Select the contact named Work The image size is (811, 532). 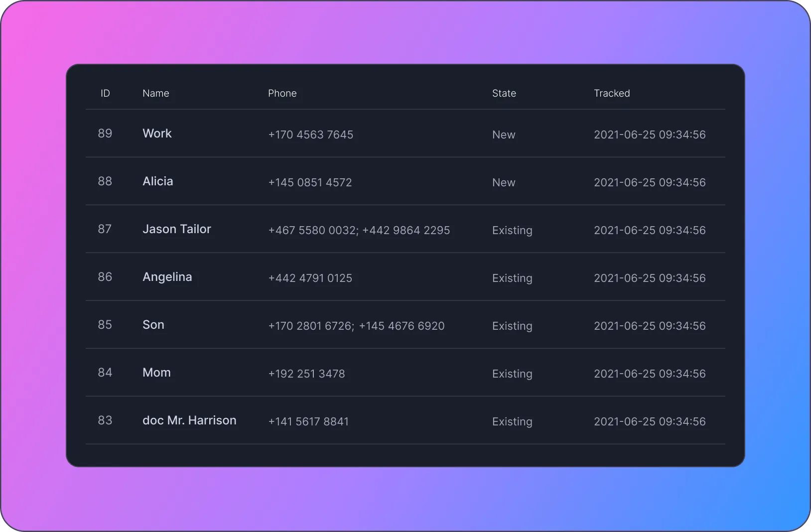(x=157, y=133)
